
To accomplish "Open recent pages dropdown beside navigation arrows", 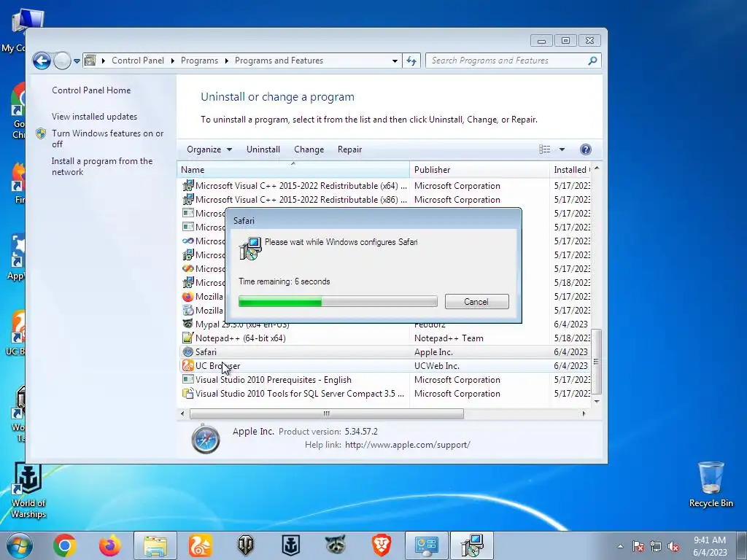I will coord(77,61).
